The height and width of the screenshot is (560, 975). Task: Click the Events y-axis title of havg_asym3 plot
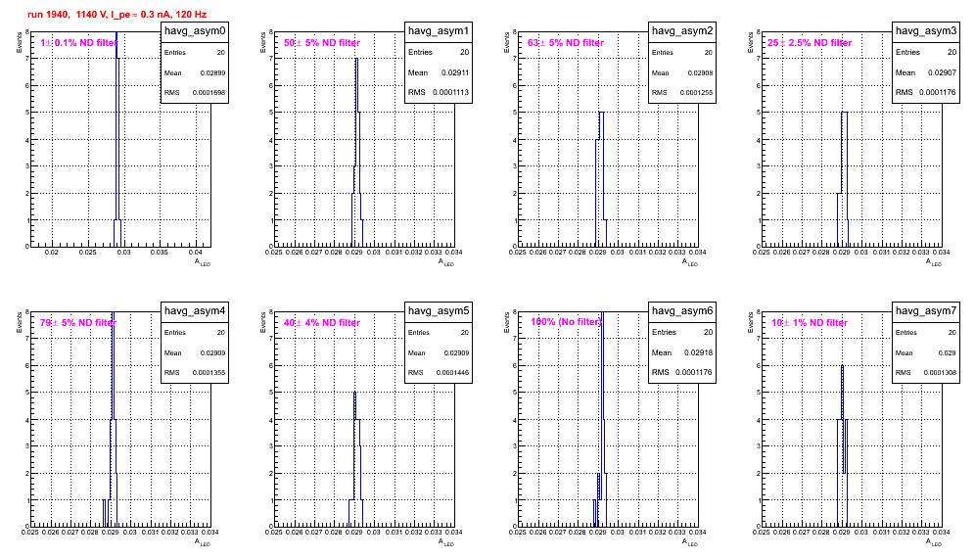point(751,43)
